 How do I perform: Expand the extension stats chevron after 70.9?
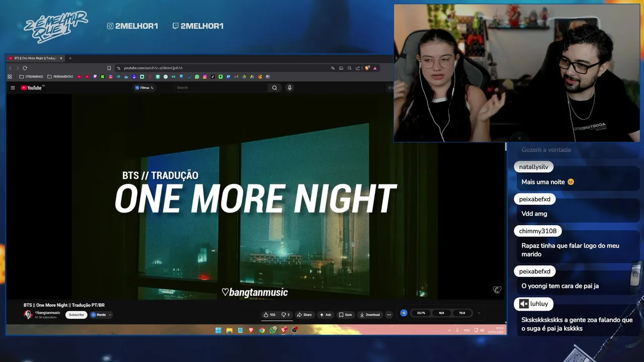pyautogui.click(x=478, y=313)
